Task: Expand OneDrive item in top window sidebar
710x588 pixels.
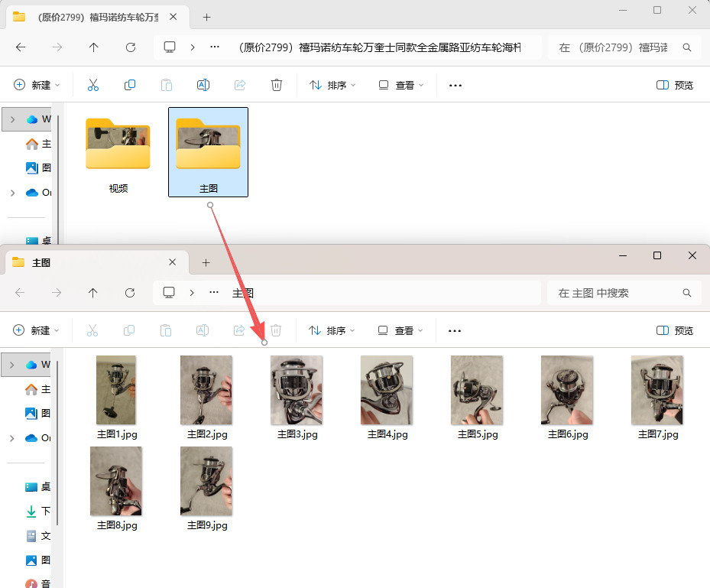Action: (13, 193)
